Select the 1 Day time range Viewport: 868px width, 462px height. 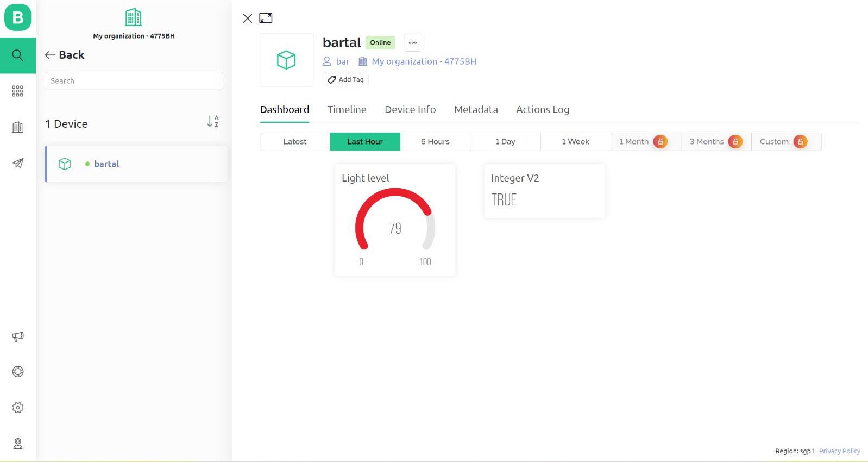click(505, 142)
